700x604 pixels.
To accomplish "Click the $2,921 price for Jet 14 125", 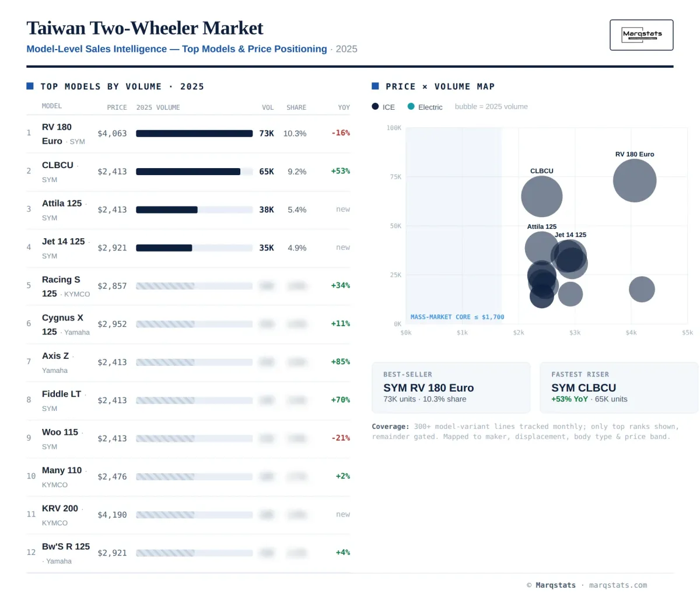I will (x=112, y=248).
